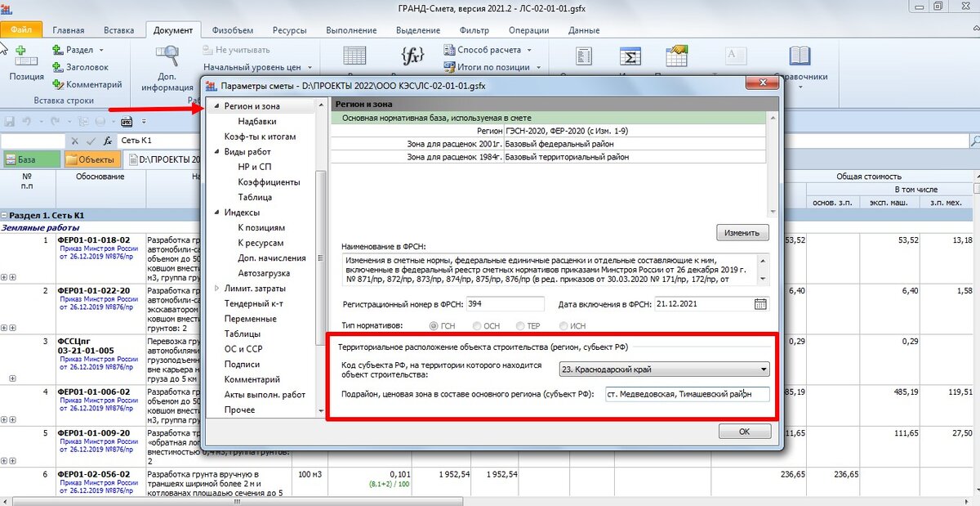Viewport: 980px width, 506px height.
Task: Switch to the Данные ribbon tab
Action: coord(583,30)
